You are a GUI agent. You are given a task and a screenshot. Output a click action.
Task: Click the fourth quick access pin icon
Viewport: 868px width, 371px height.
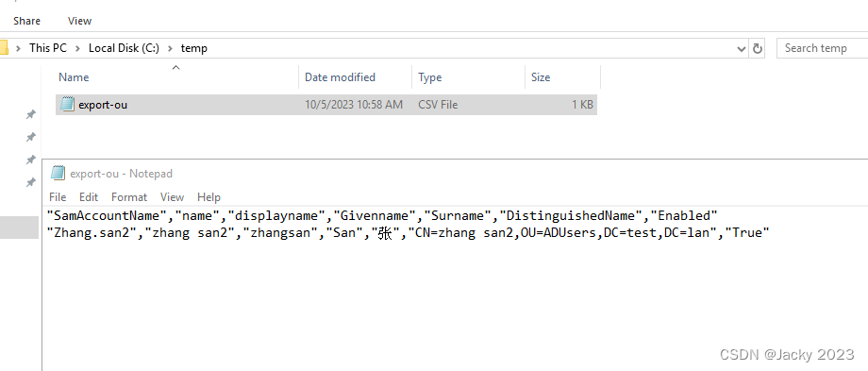pos(31,182)
